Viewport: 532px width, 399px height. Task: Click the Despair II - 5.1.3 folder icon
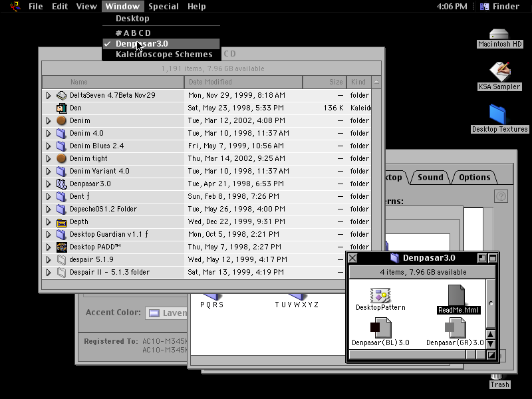[x=61, y=272]
